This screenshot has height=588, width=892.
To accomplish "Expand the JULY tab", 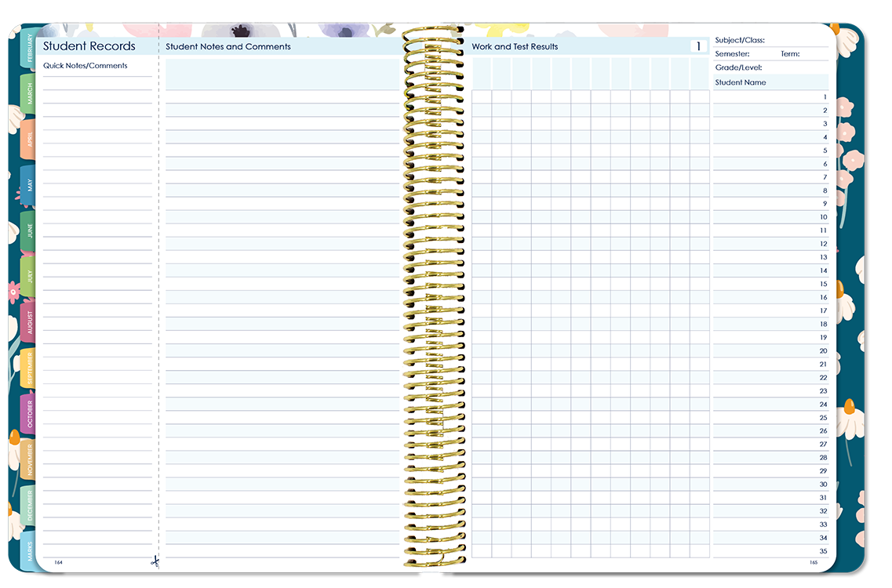I will coord(29,276).
